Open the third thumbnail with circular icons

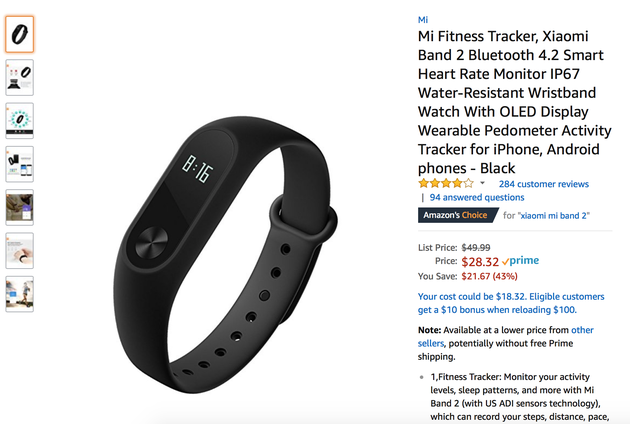pyautogui.click(x=19, y=121)
